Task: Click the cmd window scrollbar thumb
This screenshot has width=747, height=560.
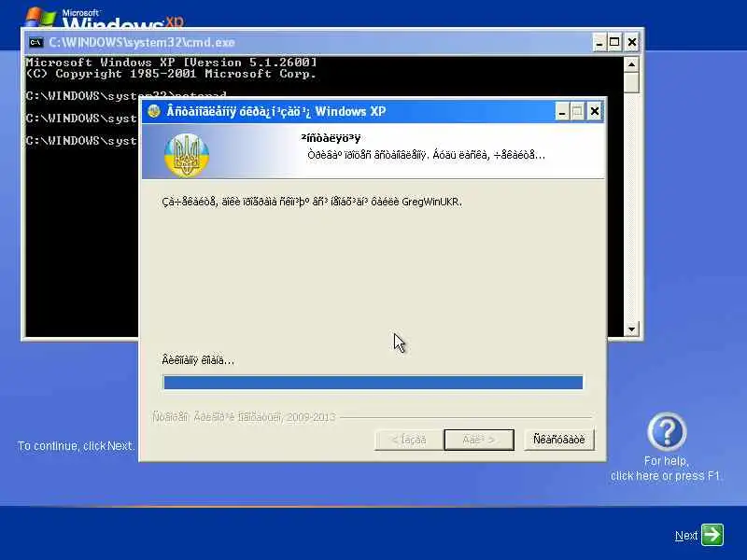Action: click(631, 83)
